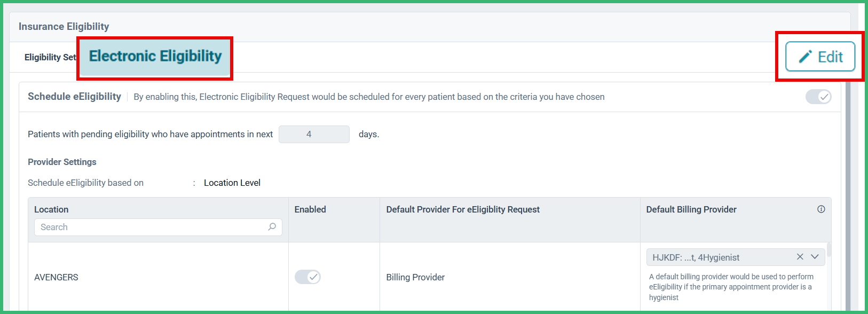The image size is (868, 314).
Task: Switch to the Eligibility Settings tab
Action: tap(50, 57)
